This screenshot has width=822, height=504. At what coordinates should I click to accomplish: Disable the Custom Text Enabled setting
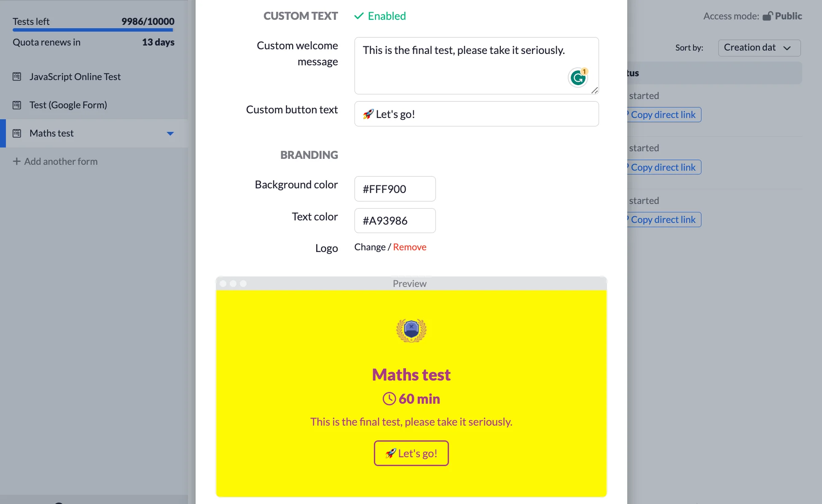[x=379, y=16]
